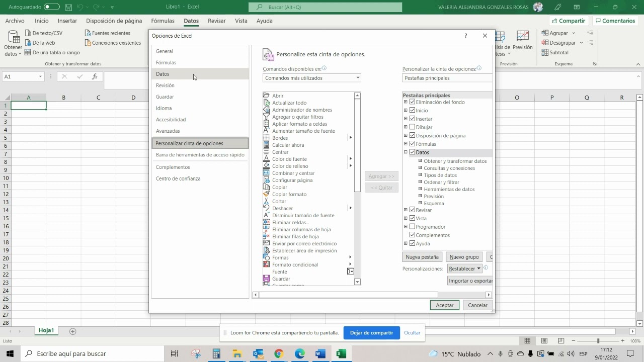
Task: Select the Hoja1 sheet tab
Action: (x=46, y=331)
